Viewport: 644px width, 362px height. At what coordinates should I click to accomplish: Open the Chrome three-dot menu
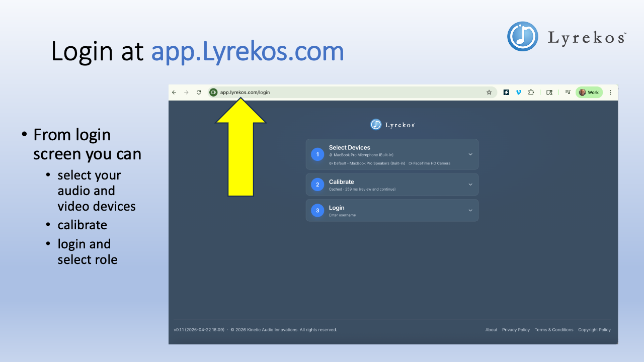610,92
